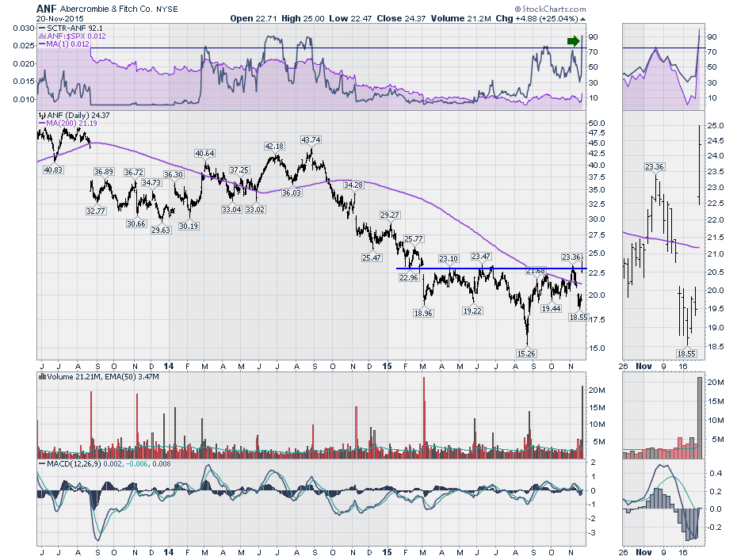Screen dimensions: 737x560
Task: Click the Open 22.71 value
Action: tap(254, 18)
